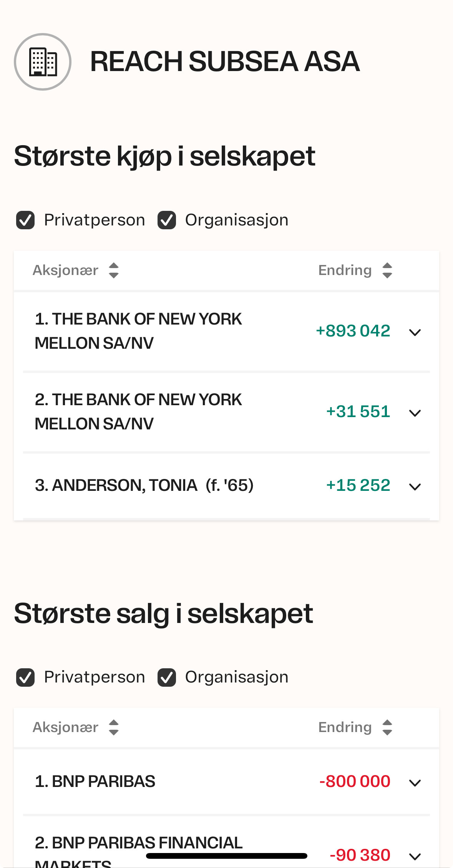Expand the +31 551 purchase row chevron
The width and height of the screenshot is (453, 868).
point(415,413)
